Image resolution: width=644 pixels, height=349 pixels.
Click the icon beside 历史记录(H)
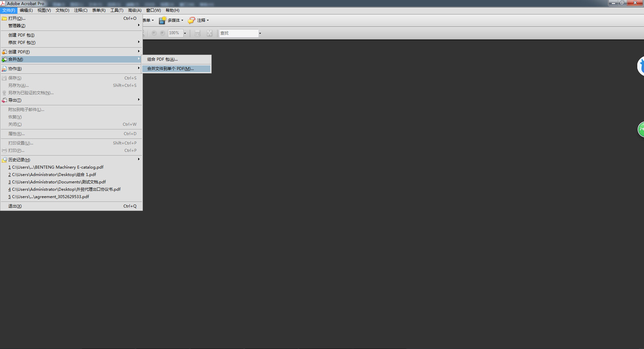(x=4, y=160)
